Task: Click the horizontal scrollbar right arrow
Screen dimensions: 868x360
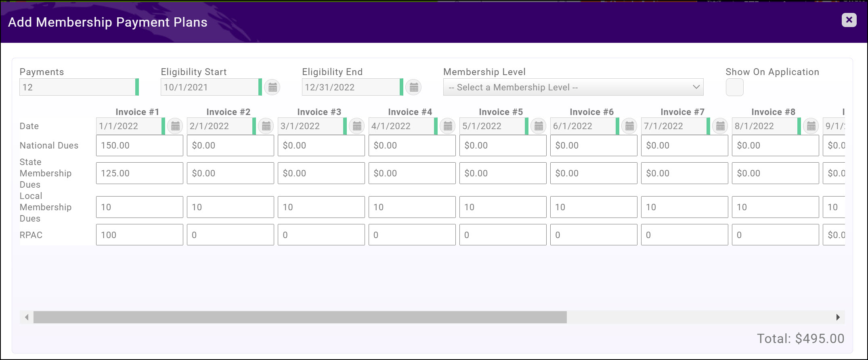Action: pos(838,317)
